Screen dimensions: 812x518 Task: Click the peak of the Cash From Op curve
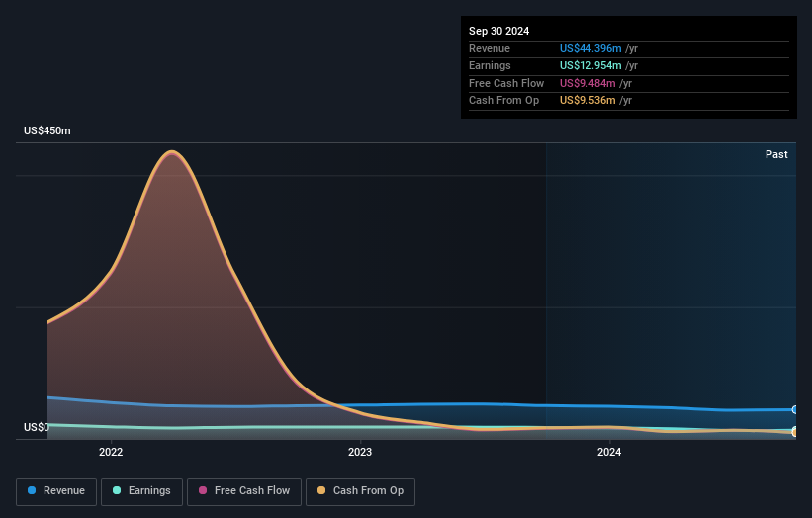click(x=172, y=151)
